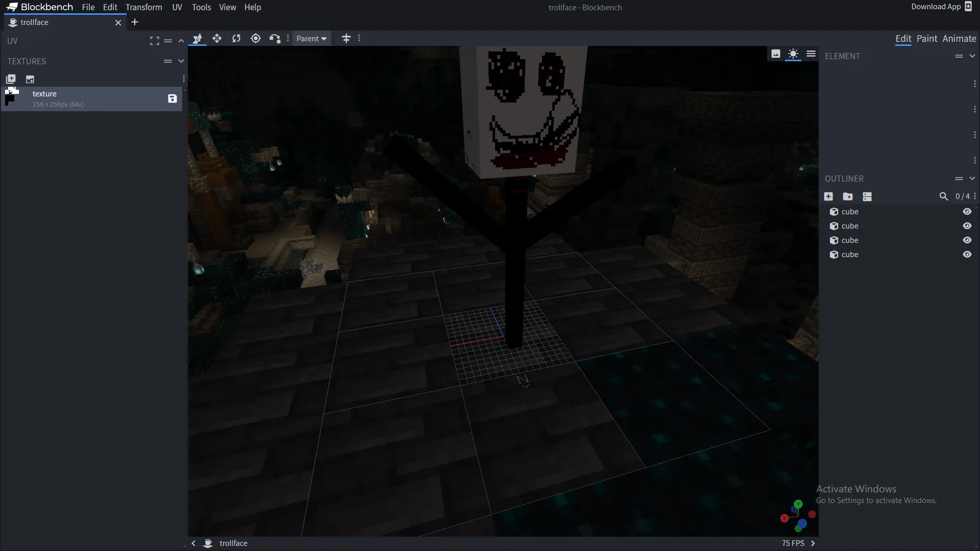Image resolution: width=980 pixels, height=551 pixels.
Task: Open the Outliner panel handle menu
Action: [959, 179]
